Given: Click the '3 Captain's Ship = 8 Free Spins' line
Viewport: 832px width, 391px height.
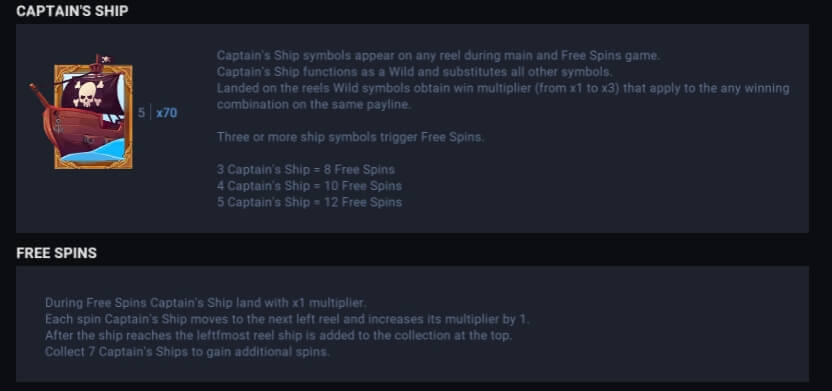Looking at the screenshot, I should pos(306,170).
